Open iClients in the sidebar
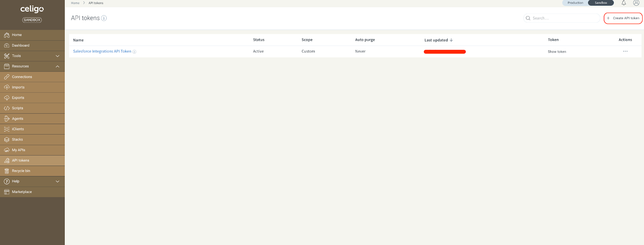 pyautogui.click(x=32, y=129)
